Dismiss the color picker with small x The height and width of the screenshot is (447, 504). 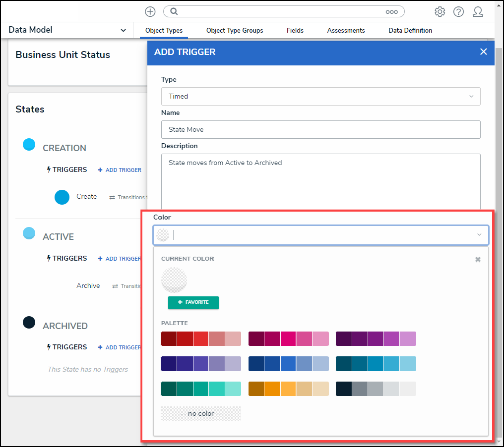478,259
